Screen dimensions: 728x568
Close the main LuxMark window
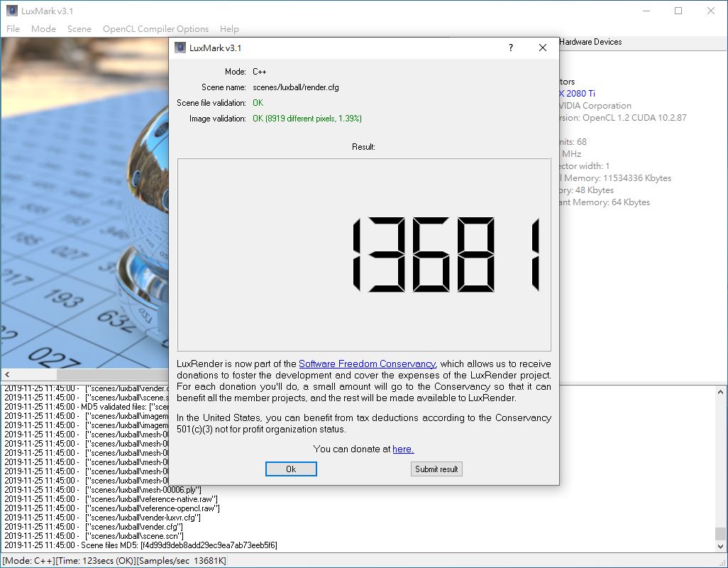711,11
